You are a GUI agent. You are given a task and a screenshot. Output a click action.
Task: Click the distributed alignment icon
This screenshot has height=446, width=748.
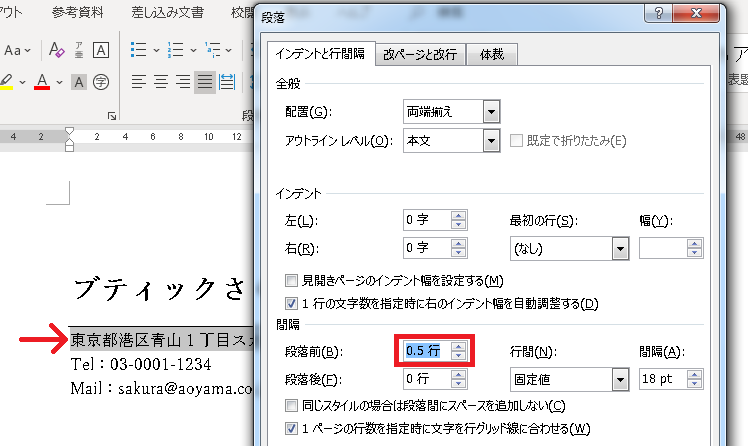[227, 81]
